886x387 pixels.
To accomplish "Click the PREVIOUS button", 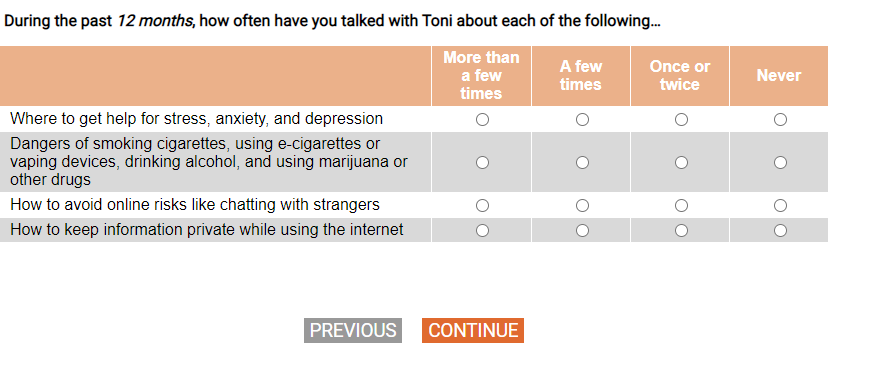I will pos(353,331).
